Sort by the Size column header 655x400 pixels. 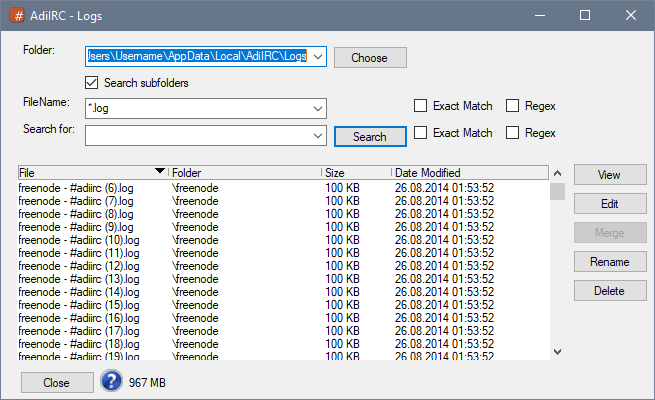point(356,172)
